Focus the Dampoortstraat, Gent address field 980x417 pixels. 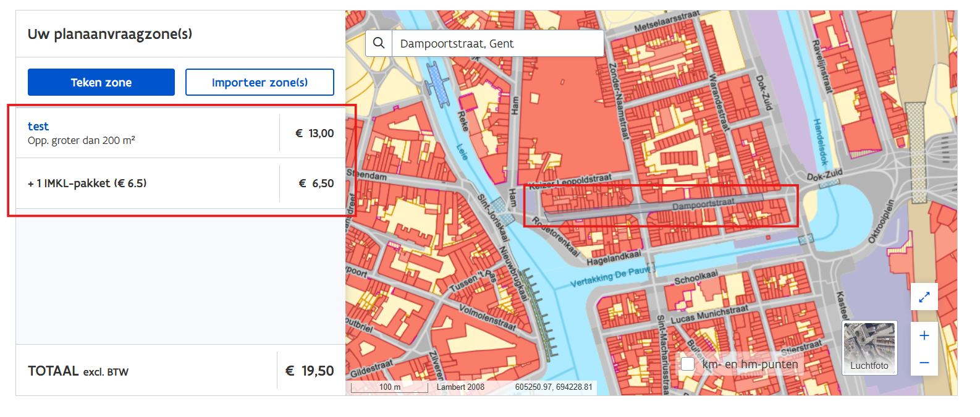[x=497, y=43]
